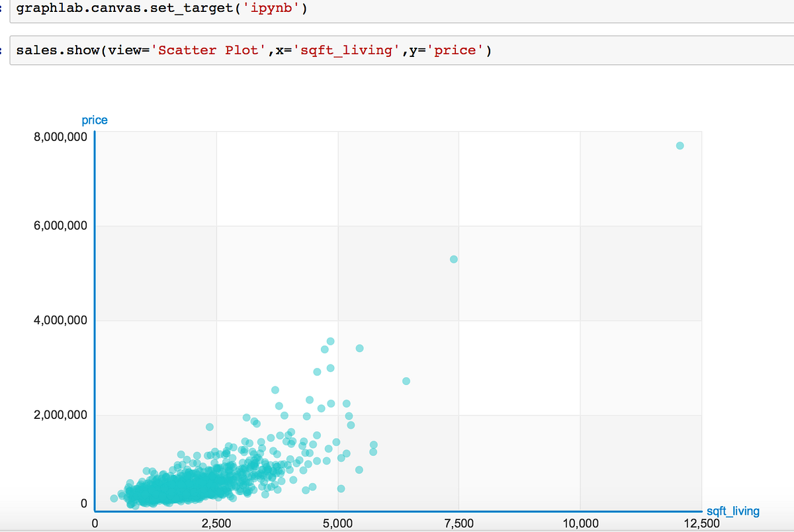Click the 2,500 x-axis tick label
The width and height of the screenshot is (794, 532).
coord(217,523)
